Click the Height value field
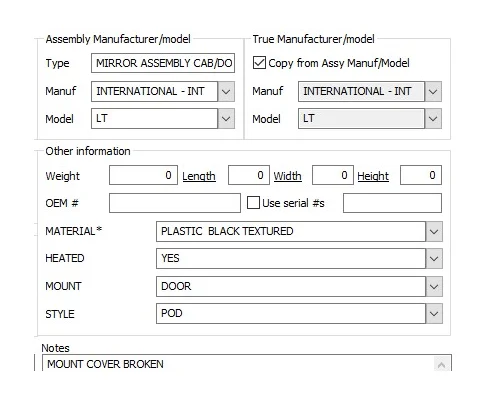This screenshot has height=400, width=500. pos(421,175)
